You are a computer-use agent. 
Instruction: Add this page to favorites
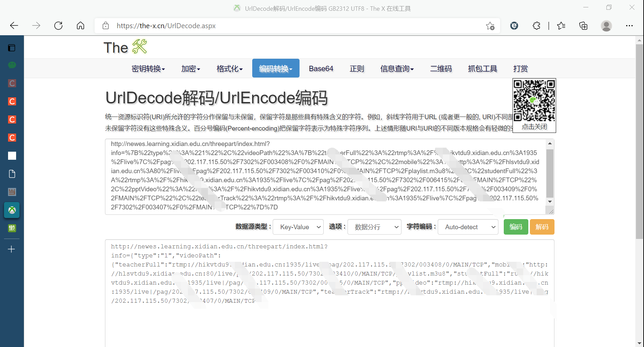pos(490,26)
